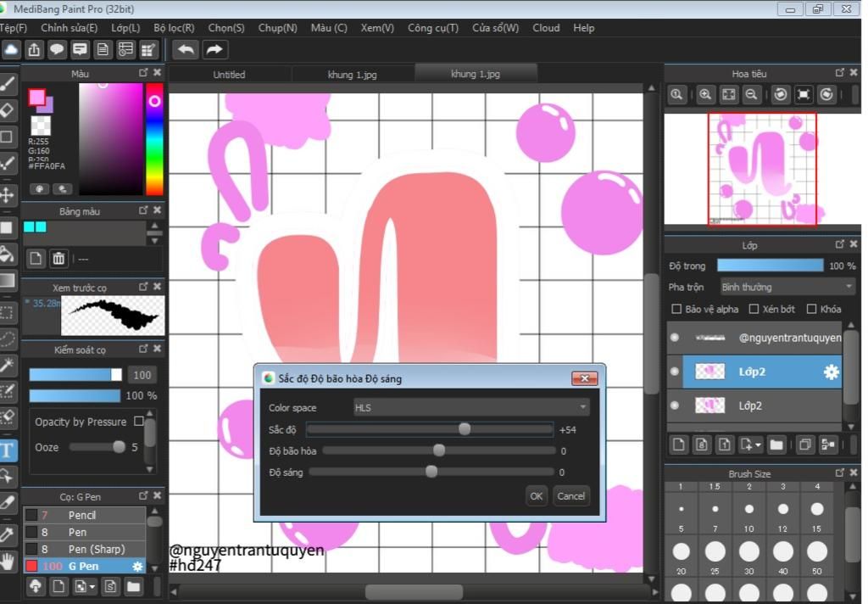The image size is (868, 604).
Task: Click the blank page icon in the Bảng màu panel
Action: click(36, 258)
